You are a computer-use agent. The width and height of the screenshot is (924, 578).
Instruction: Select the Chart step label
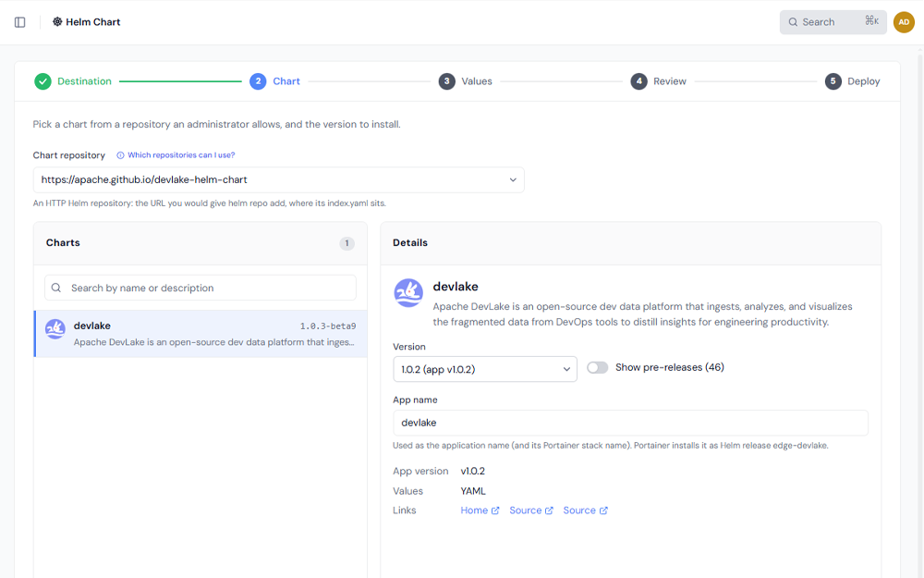(x=286, y=81)
